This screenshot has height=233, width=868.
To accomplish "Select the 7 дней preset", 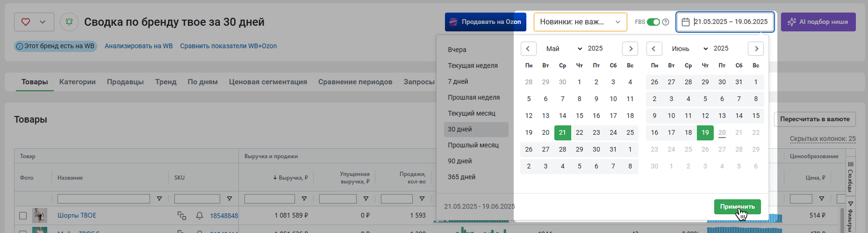I will (476, 82).
